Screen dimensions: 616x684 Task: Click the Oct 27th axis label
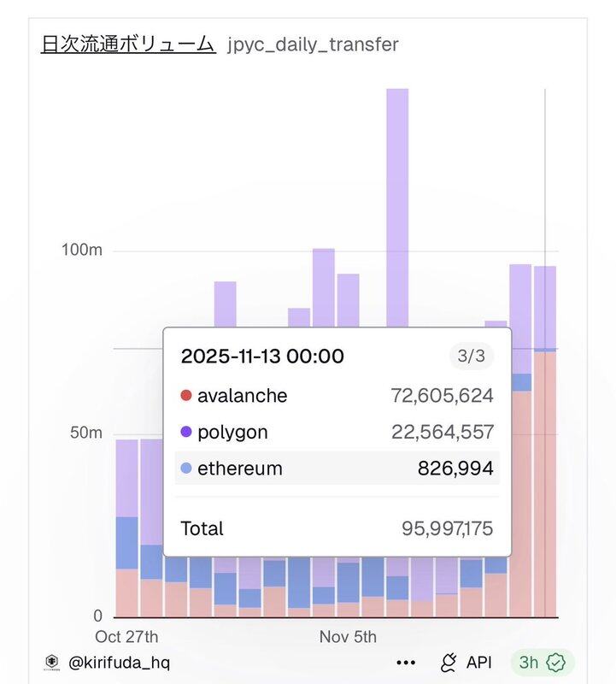(126, 637)
